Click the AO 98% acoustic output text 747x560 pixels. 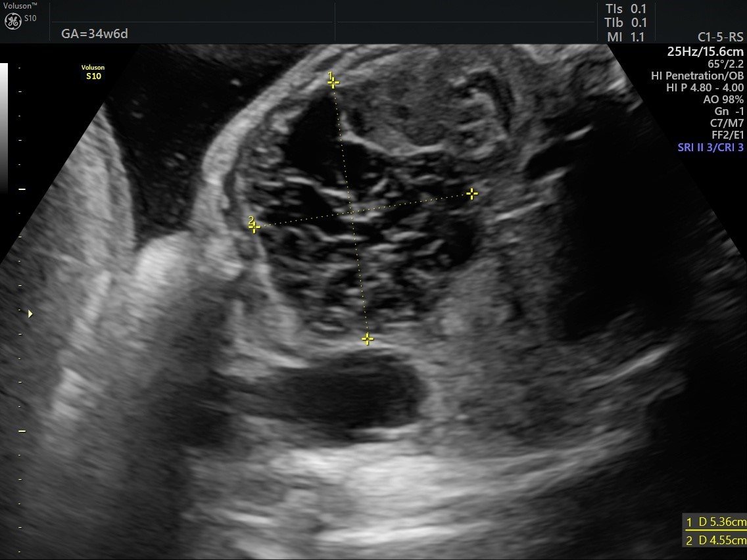[723, 99]
